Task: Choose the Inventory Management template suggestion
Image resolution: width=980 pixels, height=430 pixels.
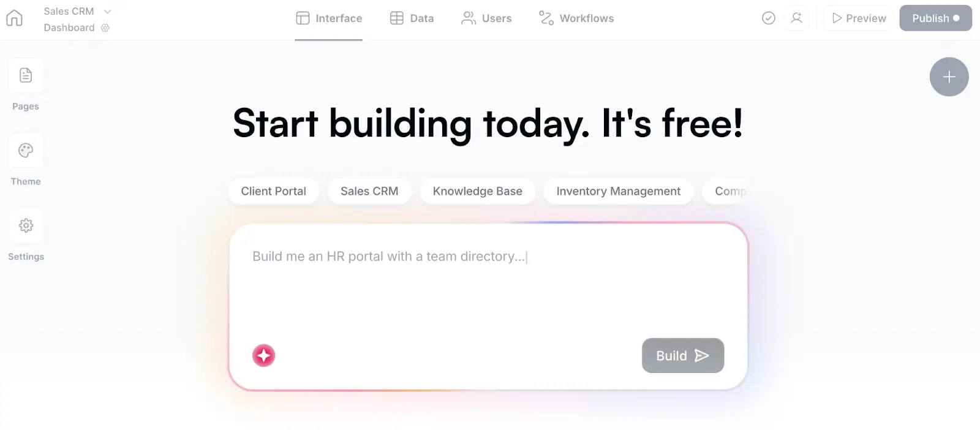Action: pyautogui.click(x=618, y=191)
